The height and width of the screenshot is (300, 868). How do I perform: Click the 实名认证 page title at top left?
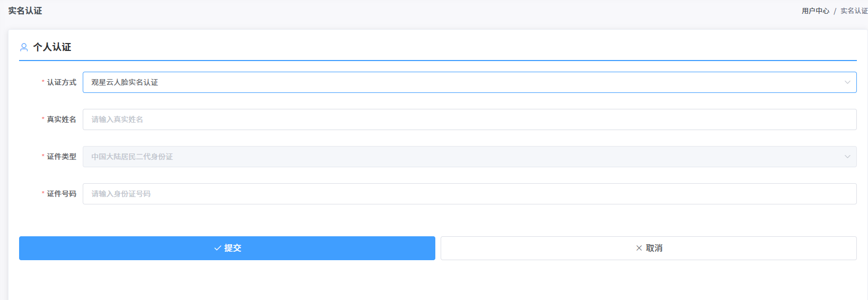25,11
